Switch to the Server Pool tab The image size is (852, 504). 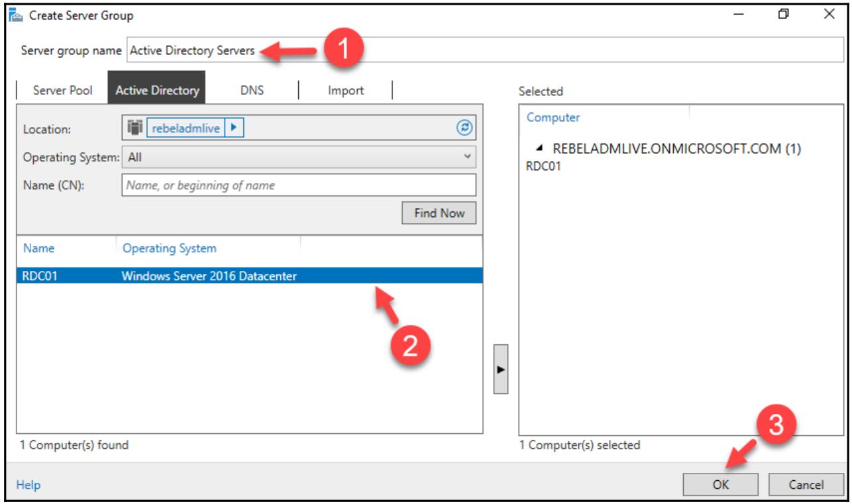64,91
